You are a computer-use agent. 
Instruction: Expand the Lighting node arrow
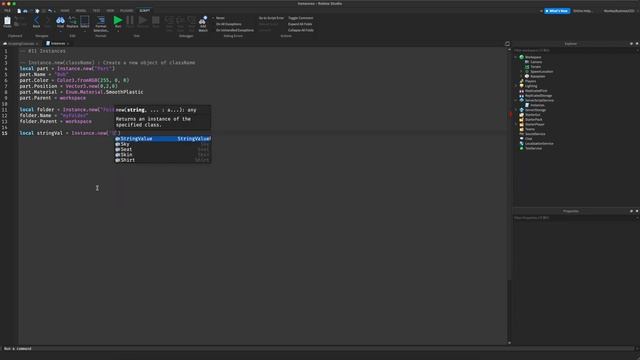point(516,86)
